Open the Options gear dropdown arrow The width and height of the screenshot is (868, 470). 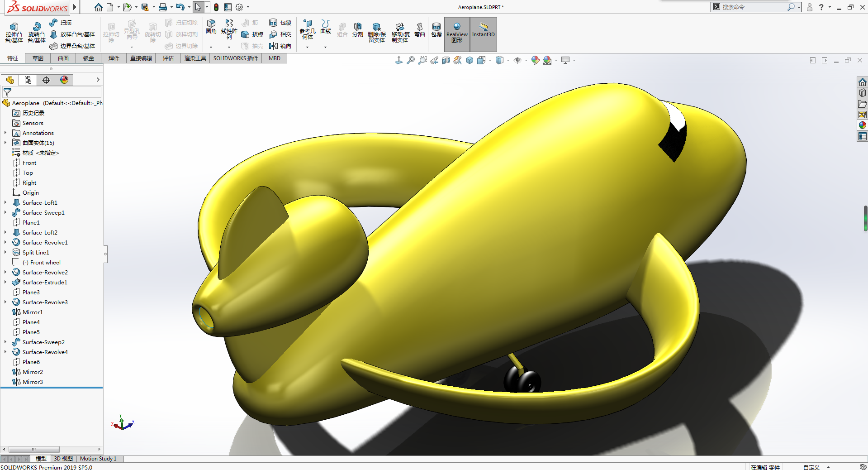248,7
